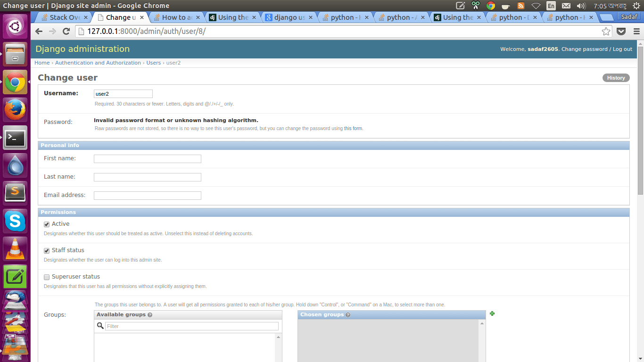Disable Staff status for user2

tap(46, 250)
